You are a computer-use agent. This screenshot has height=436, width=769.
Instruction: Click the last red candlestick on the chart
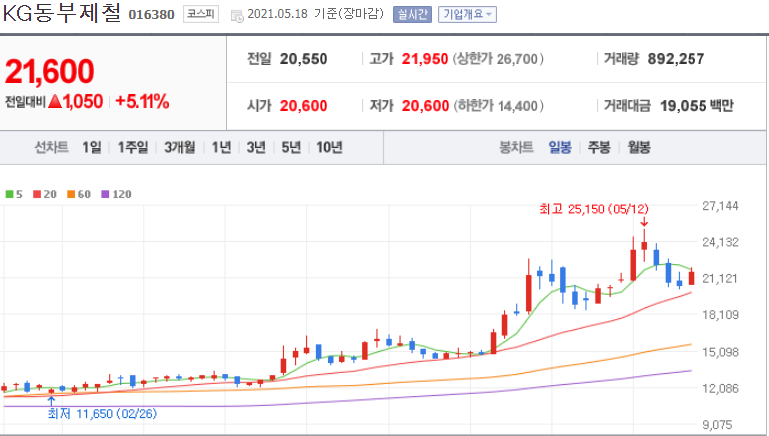pyautogui.click(x=692, y=277)
